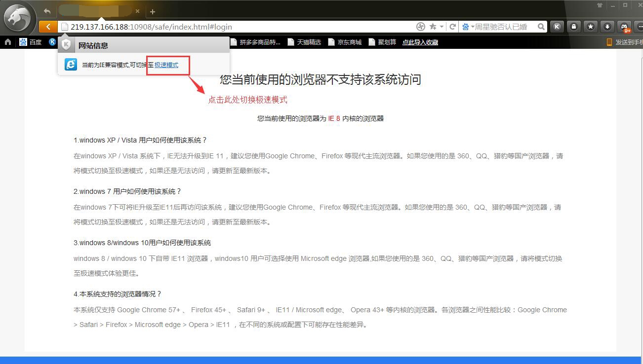This screenshot has height=364, width=643.
Task: Toggle the browser mode switch fan icon
Action: pyautogui.click(x=421, y=27)
